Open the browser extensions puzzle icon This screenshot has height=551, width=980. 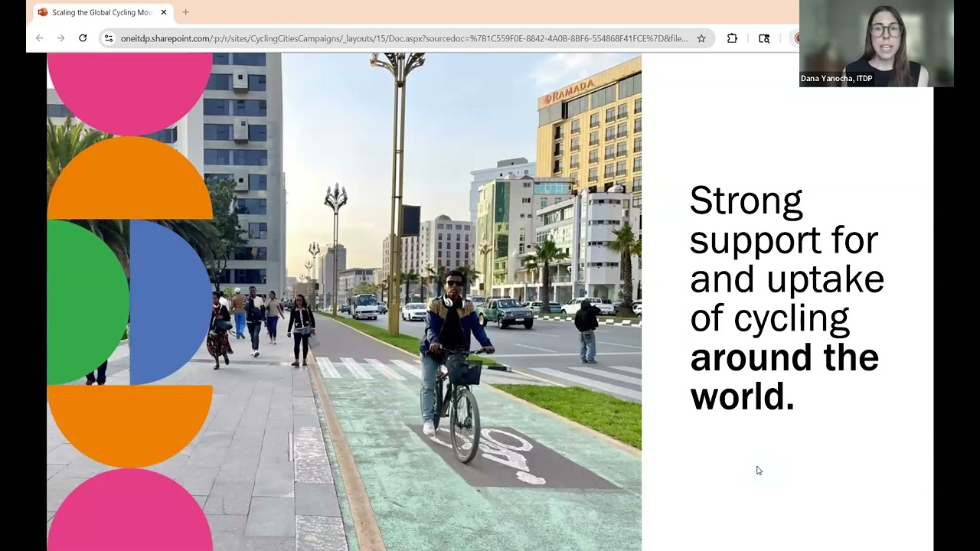pyautogui.click(x=732, y=38)
